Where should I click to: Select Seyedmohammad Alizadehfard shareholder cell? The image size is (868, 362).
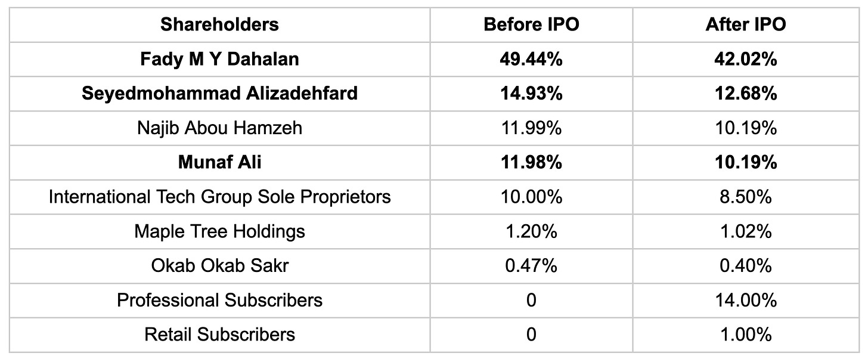tap(219, 93)
